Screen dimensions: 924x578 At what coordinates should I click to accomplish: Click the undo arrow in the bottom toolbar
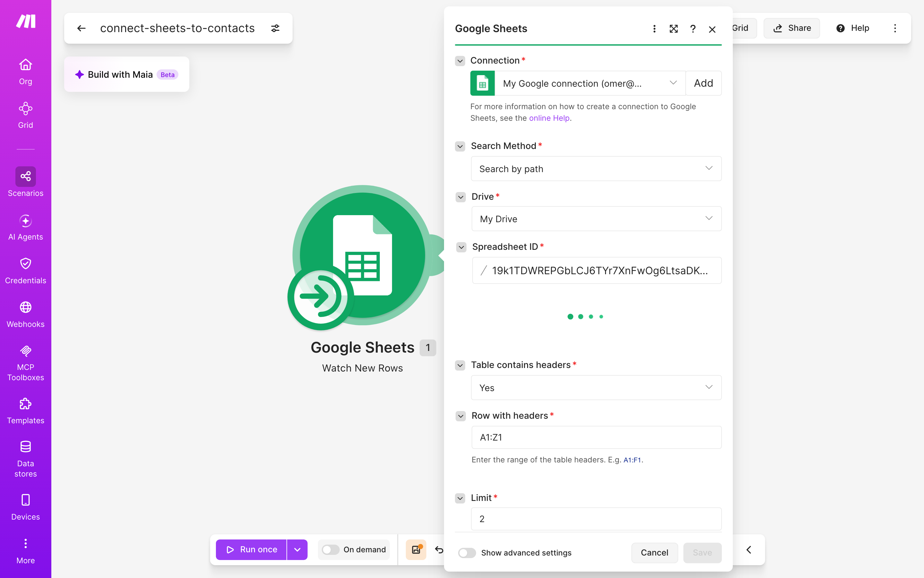[x=439, y=550]
